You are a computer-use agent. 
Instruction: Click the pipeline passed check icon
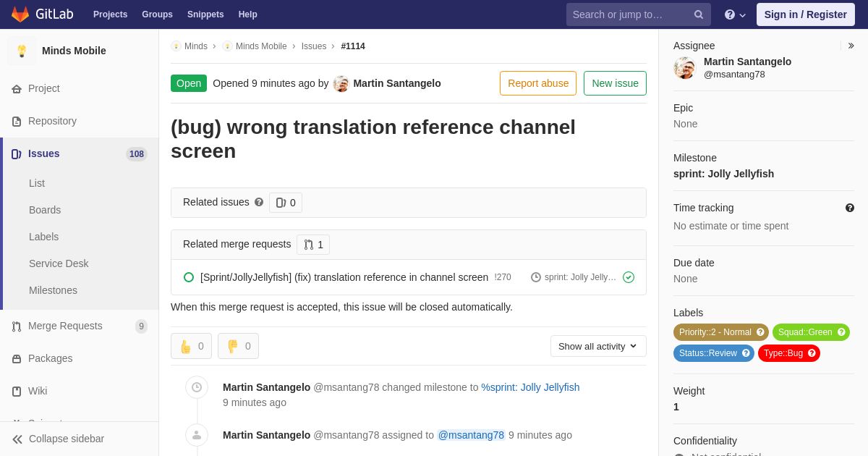pos(629,277)
